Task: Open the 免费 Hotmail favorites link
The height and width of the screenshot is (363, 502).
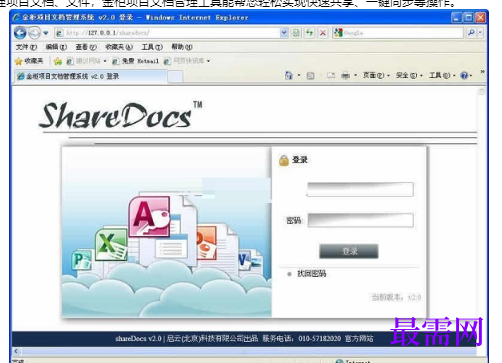Action: 136,61
